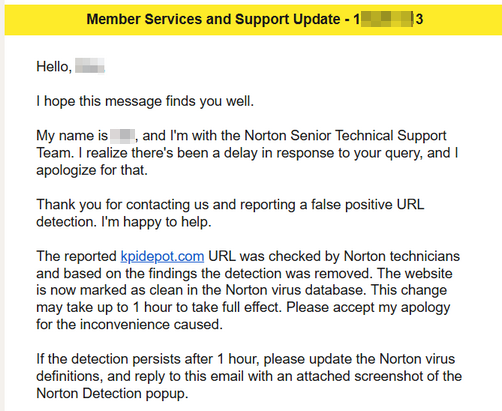Click the blurred ticket number in header

pos(387,19)
